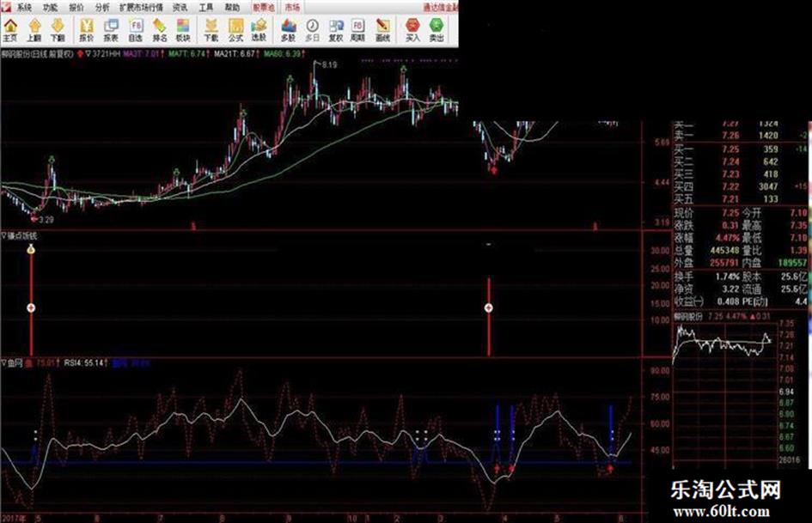Open the 排名 ranking icon
Image resolution: width=812 pixels, height=523 pixels.
coord(160,30)
